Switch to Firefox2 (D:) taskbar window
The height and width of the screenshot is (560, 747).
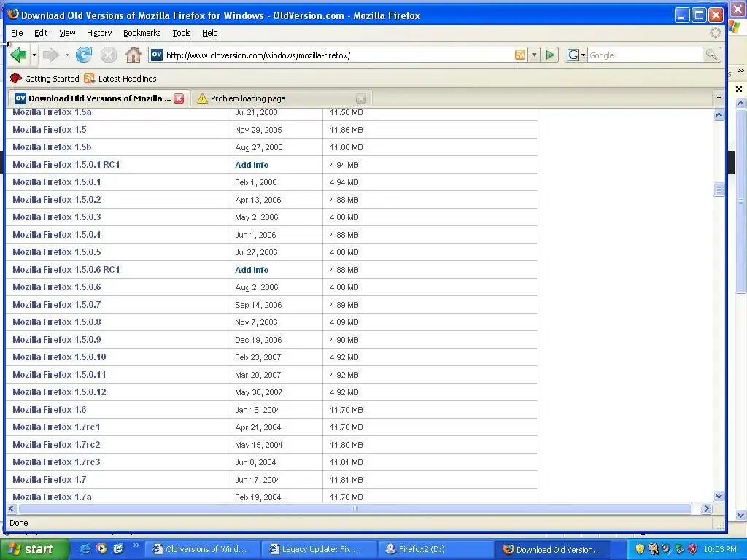tap(436, 549)
